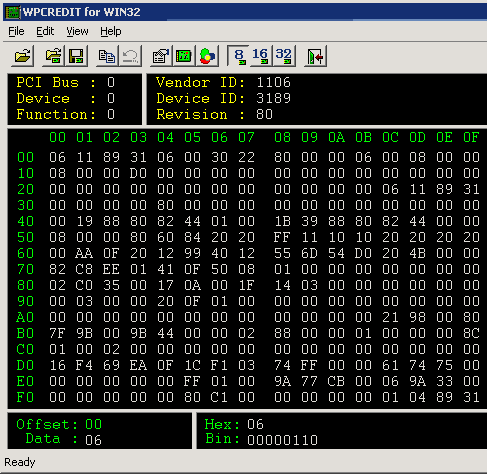Select byte D0 in row 10
The image size is (487, 474).
(x=138, y=173)
